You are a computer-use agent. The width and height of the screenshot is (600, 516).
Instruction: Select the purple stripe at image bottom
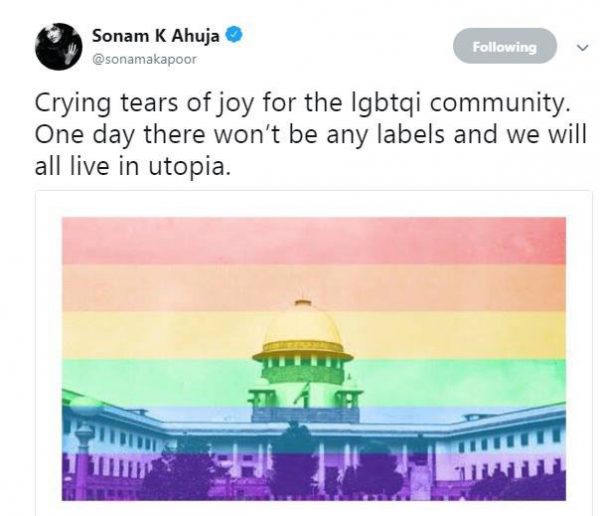(314, 477)
